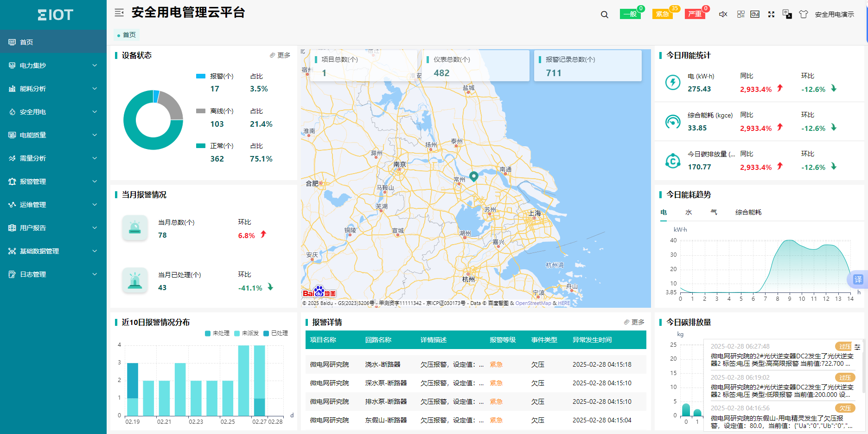
Task: Toggle 已处理 legend series
Action: [275, 333]
